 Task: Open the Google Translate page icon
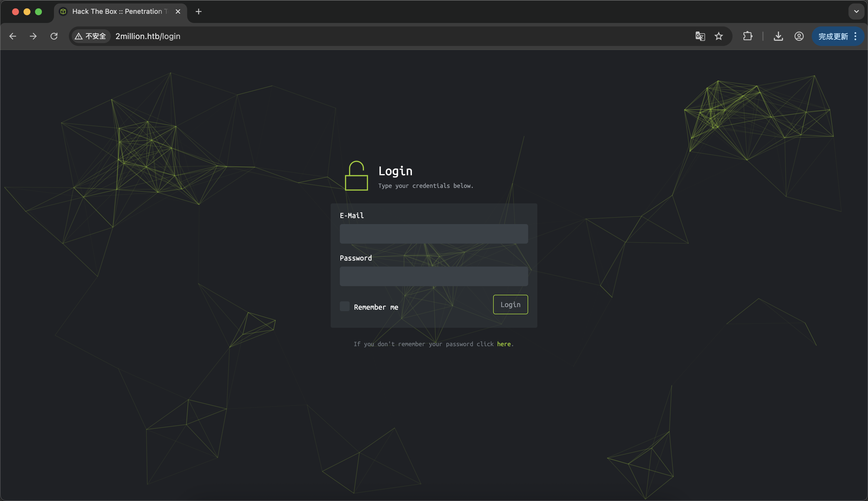(700, 36)
